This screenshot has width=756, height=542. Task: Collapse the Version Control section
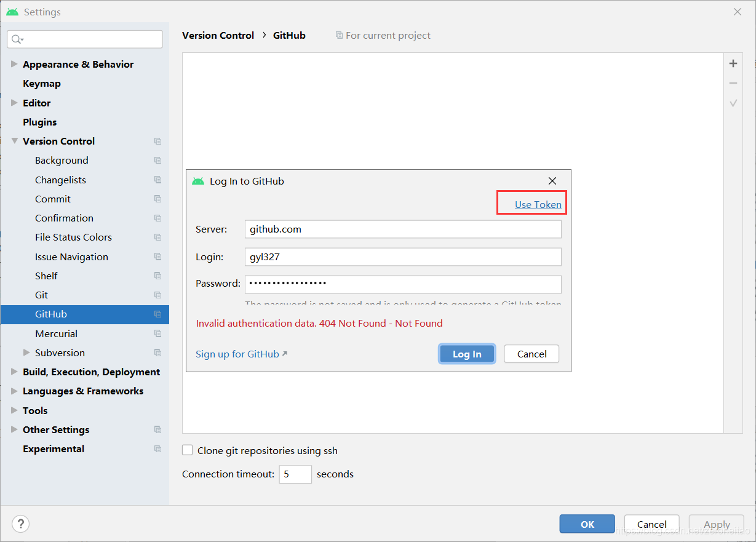pos(14,141)
